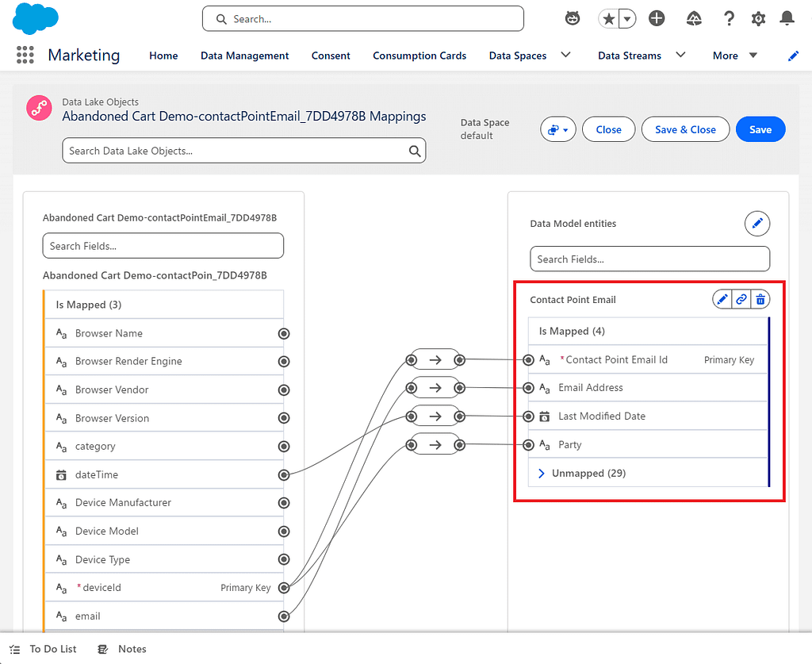Click the category field connector node

[284, 447]
